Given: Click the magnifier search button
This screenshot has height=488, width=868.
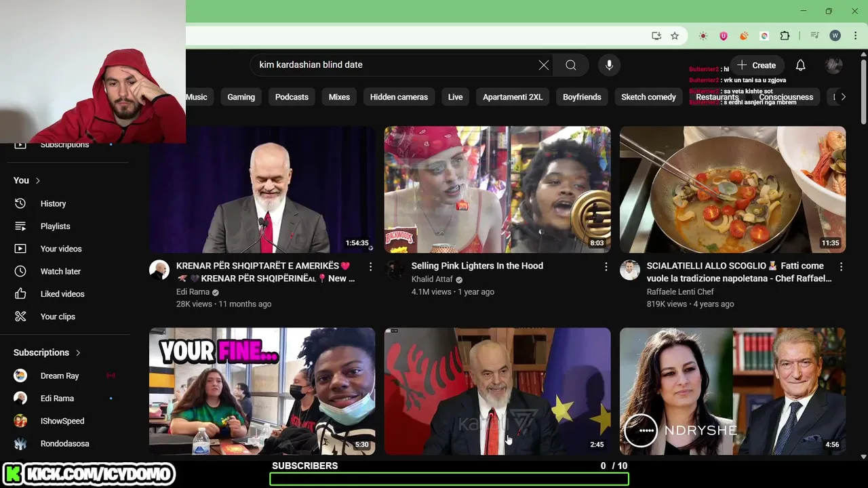Looking at the screenshot, I should point(571,65).
